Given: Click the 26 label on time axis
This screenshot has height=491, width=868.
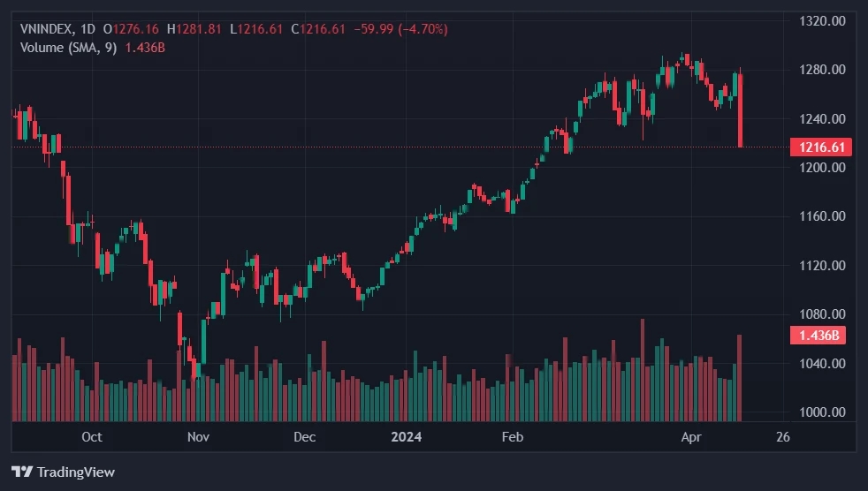Looking at the screenshot, I should click(782, 437).
